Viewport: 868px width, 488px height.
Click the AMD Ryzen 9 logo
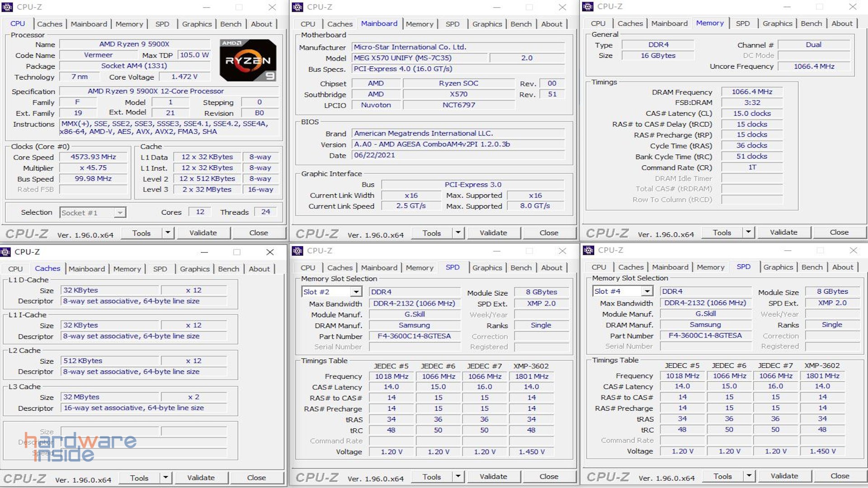point(247,61)
